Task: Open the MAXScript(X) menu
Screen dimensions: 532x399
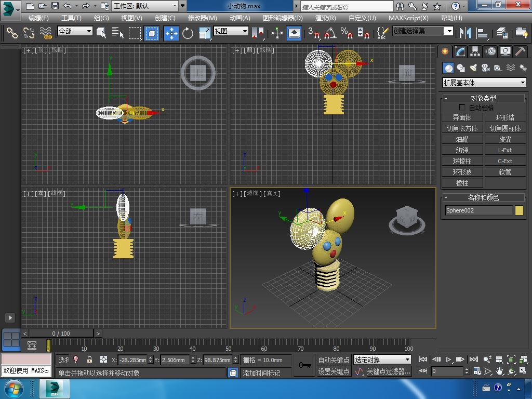Action: [408, 18]
